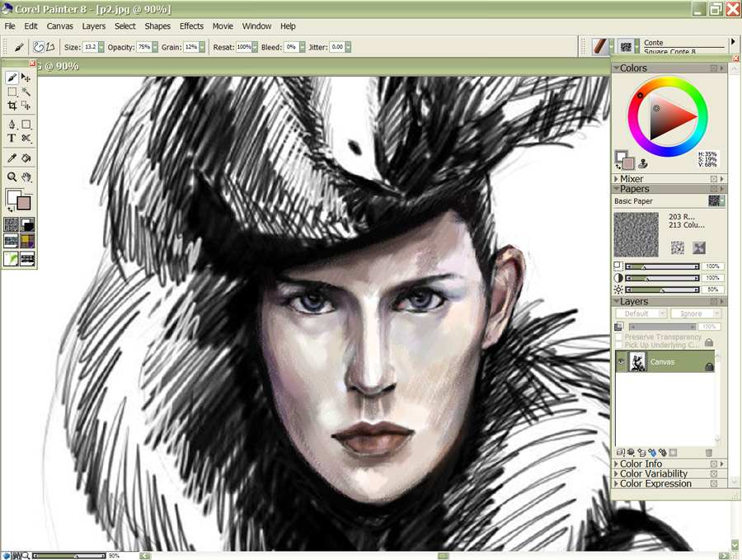This screenshot has height=560, width=742.
Task: Select the Text tool
Action: (12, 139)
